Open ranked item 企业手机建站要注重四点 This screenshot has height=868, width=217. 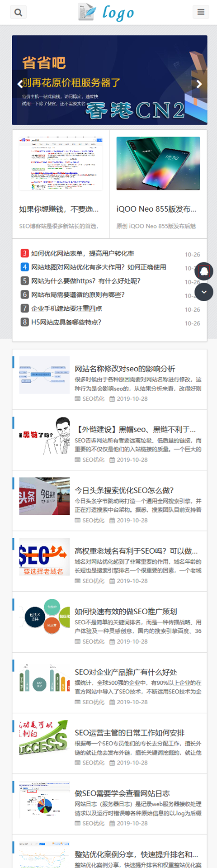66,308
